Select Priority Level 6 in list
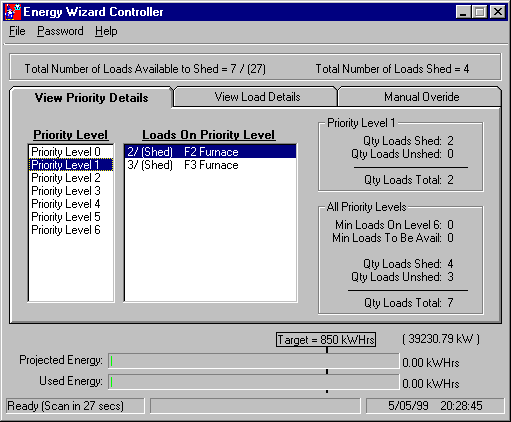511x422 pixels. (x=71, y=230)
